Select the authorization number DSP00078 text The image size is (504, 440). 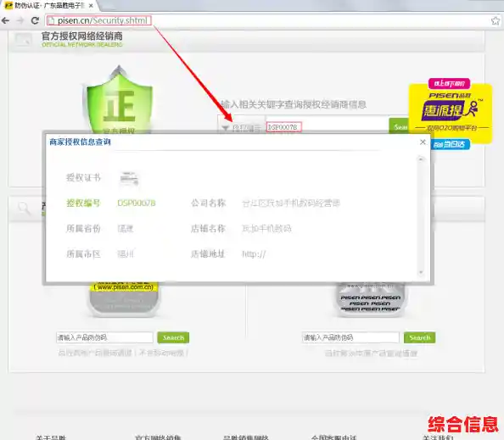(x=137, y=203)
